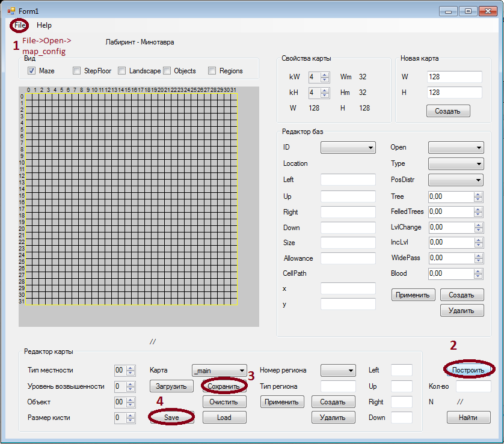Click the Сохранить button
The image size is (504, 444).
coord(224,386)
